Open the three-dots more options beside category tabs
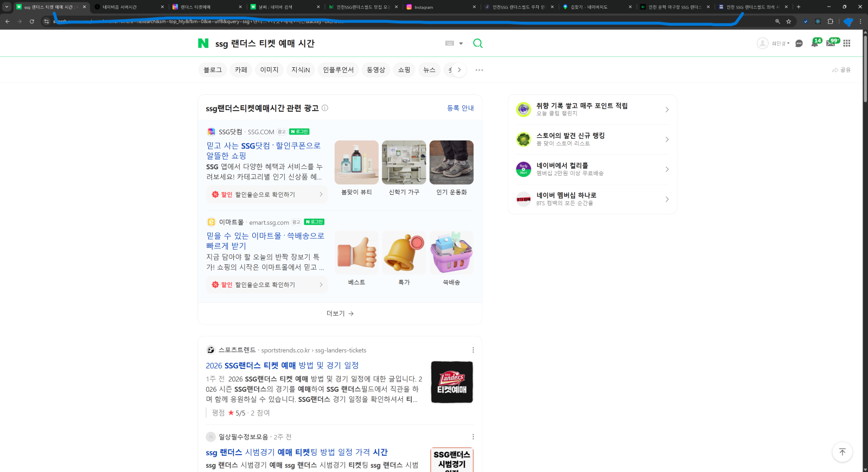868x472 pixels. coord(479,70)
